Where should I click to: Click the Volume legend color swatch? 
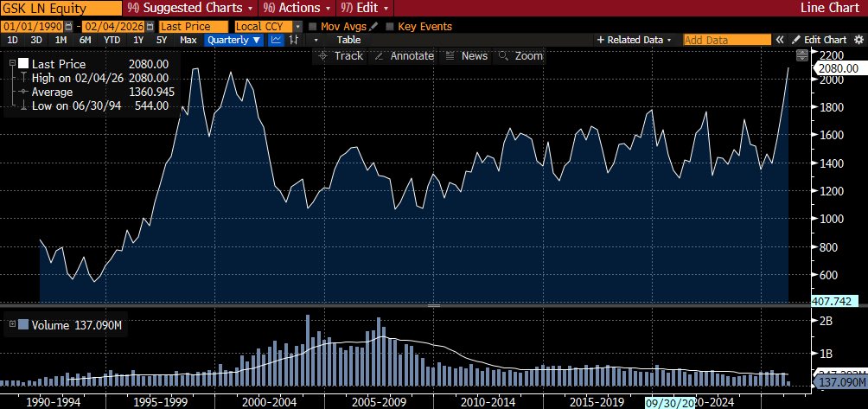[x=23, y=325]
